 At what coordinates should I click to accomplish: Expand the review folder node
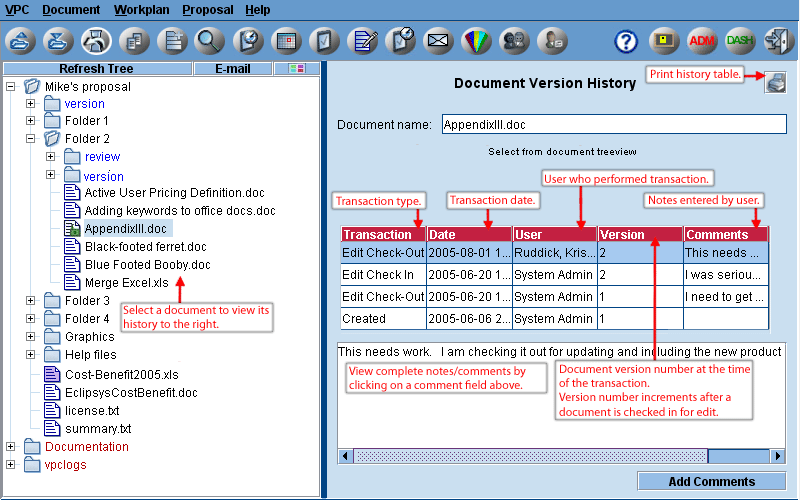(51, 157)
